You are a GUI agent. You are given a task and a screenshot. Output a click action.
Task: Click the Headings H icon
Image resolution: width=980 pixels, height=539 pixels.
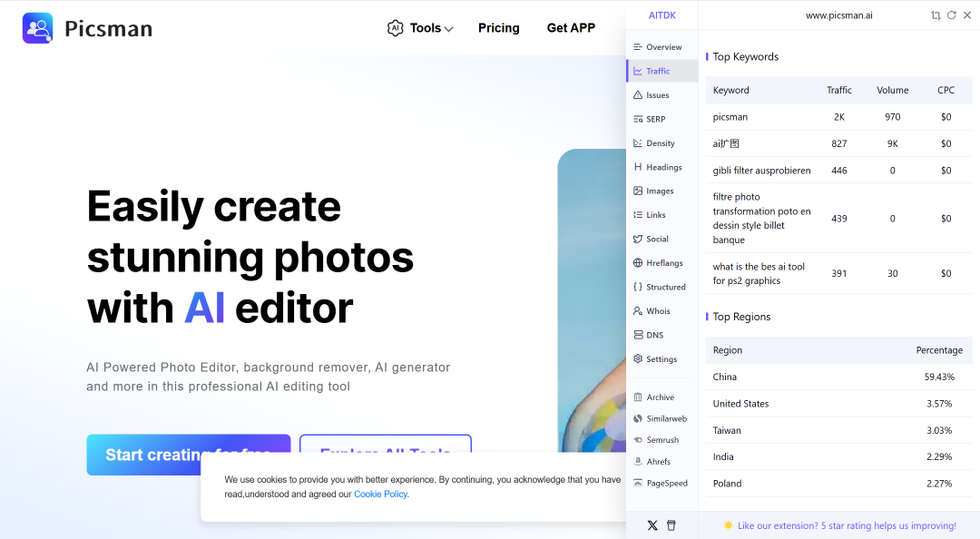(x=638, y=167)
